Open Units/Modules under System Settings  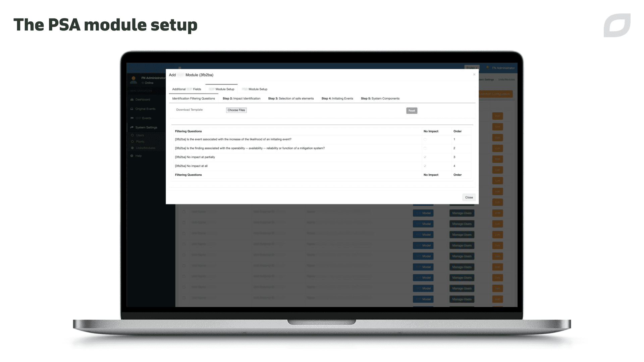tap(146, 148)
